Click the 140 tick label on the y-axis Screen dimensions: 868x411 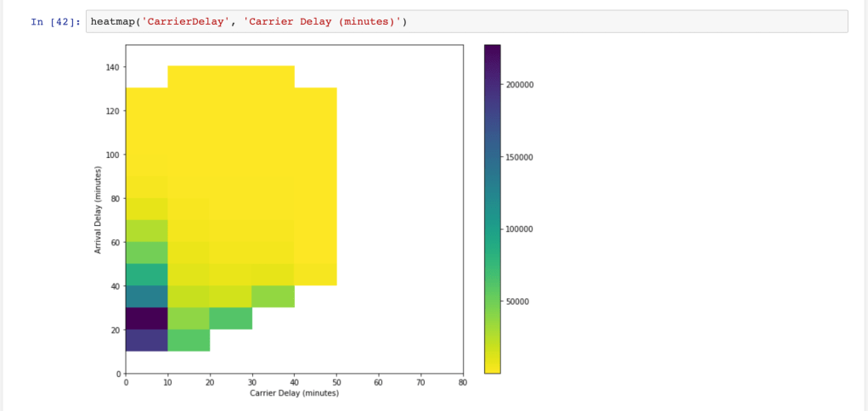pyautogui.click(x=112, y=67)
